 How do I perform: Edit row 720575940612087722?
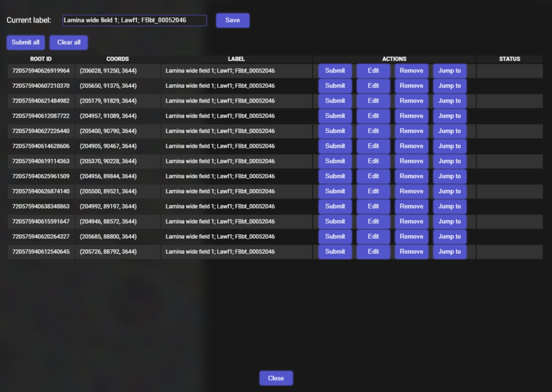(373, 116)
